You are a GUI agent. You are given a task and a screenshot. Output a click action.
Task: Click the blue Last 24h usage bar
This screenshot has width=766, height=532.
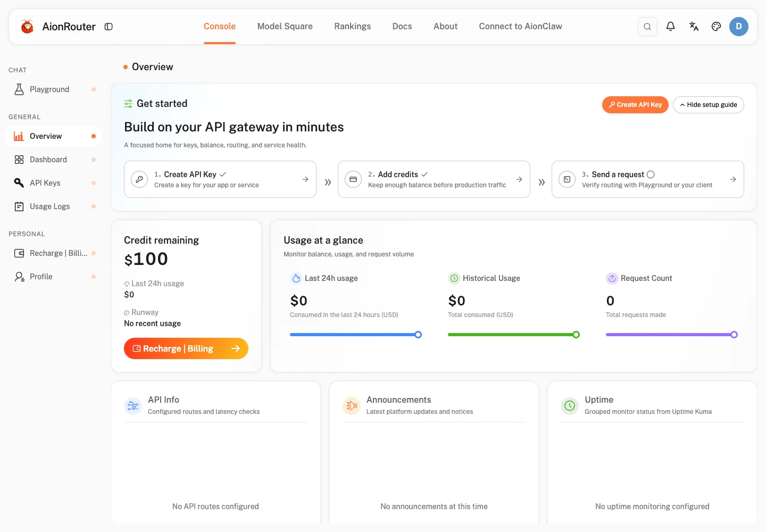coord(355,335)
